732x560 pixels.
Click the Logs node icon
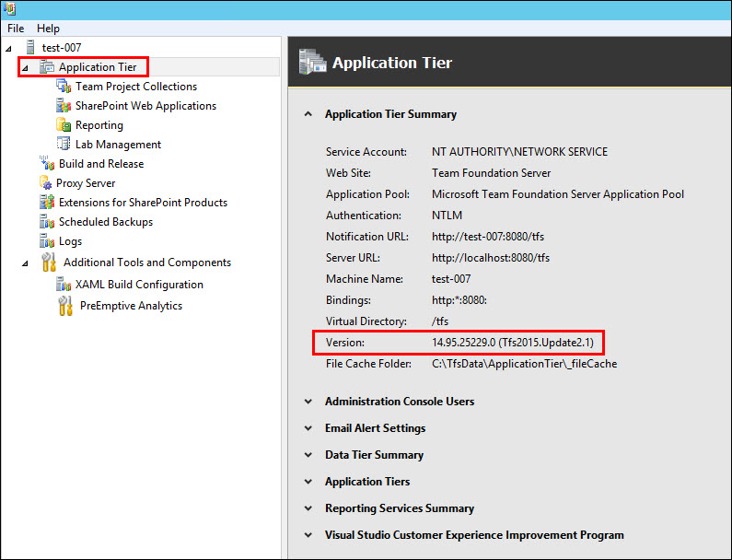click(x=47, y=241)
